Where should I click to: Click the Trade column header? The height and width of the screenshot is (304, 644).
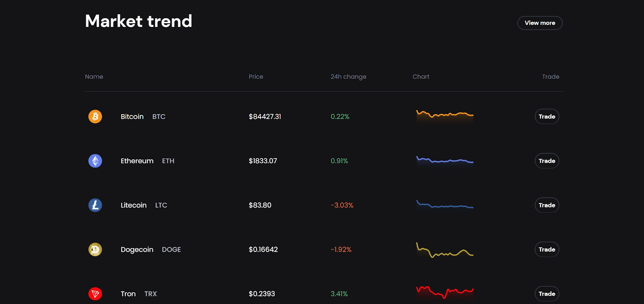(551, 76)
